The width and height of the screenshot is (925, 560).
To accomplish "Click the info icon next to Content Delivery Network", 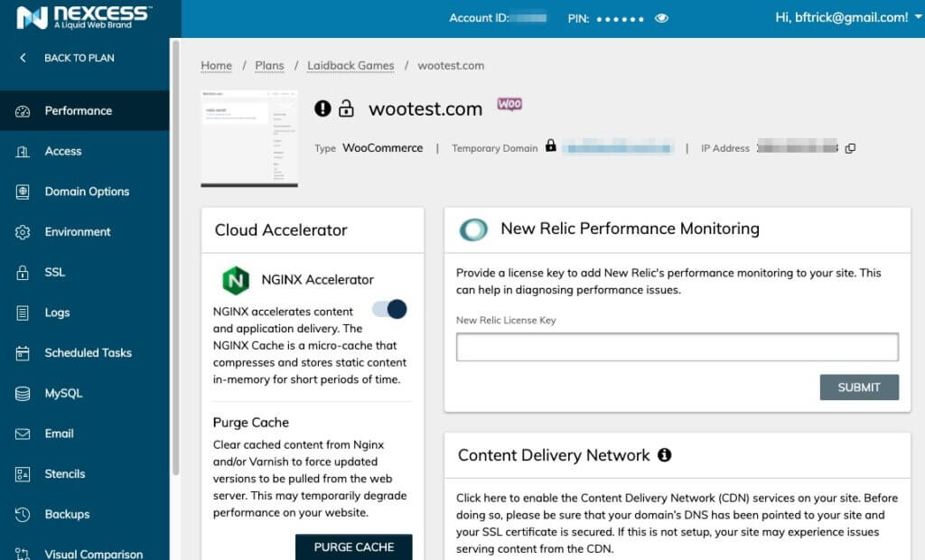I will point(664,454).
